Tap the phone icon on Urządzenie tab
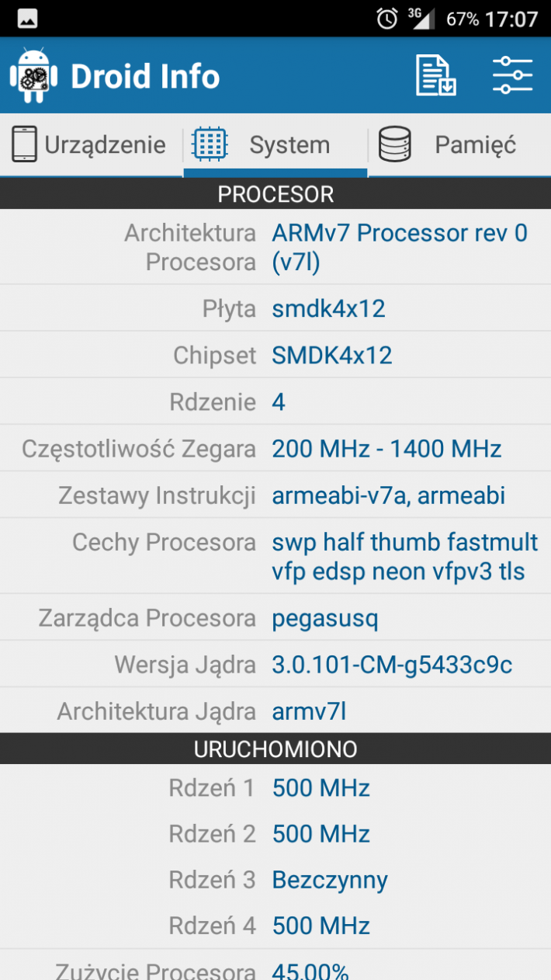The image size is (551, 980). tap(24, 144)
